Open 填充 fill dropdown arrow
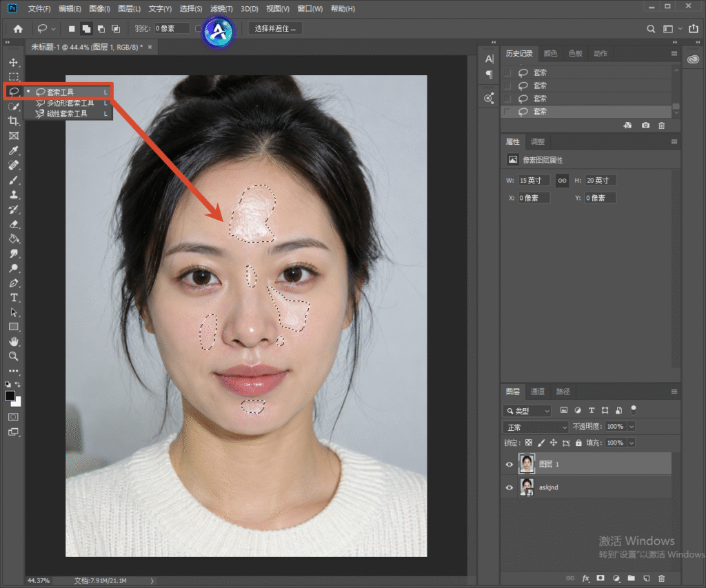This screenshot has height=588, width=706. [x=632, y=443]
